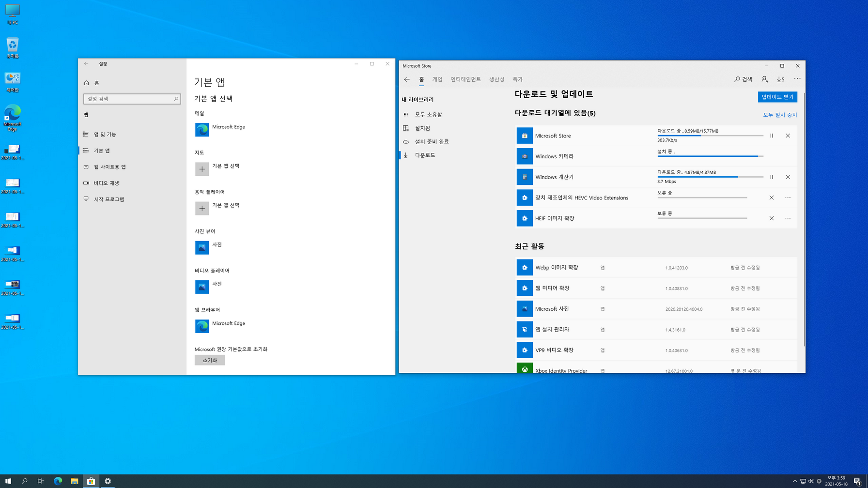Go back in Microsoft Store
Screen dimensions: 868x488
[x=407, y=79]
